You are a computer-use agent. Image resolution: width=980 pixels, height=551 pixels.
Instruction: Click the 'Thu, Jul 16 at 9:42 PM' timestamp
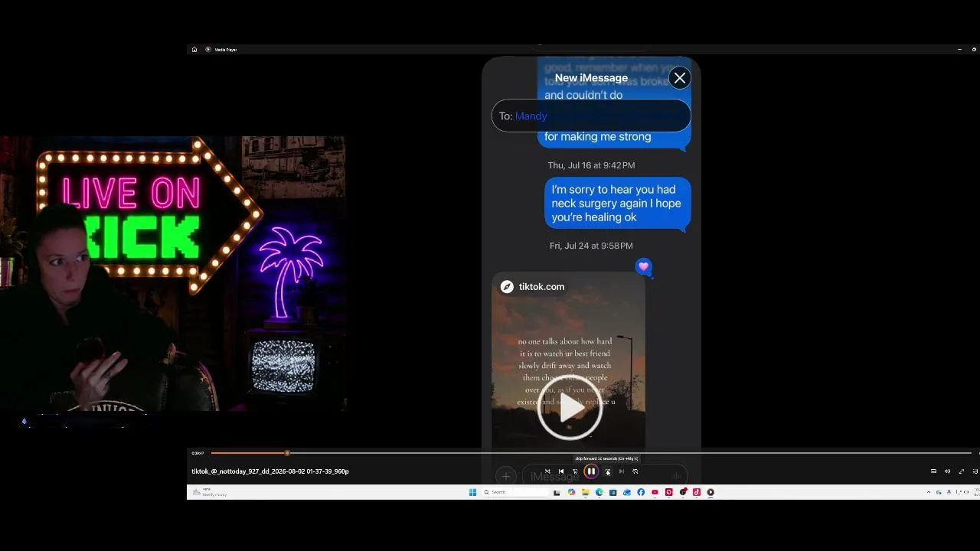pyautogui.click(x=591, y=165)
